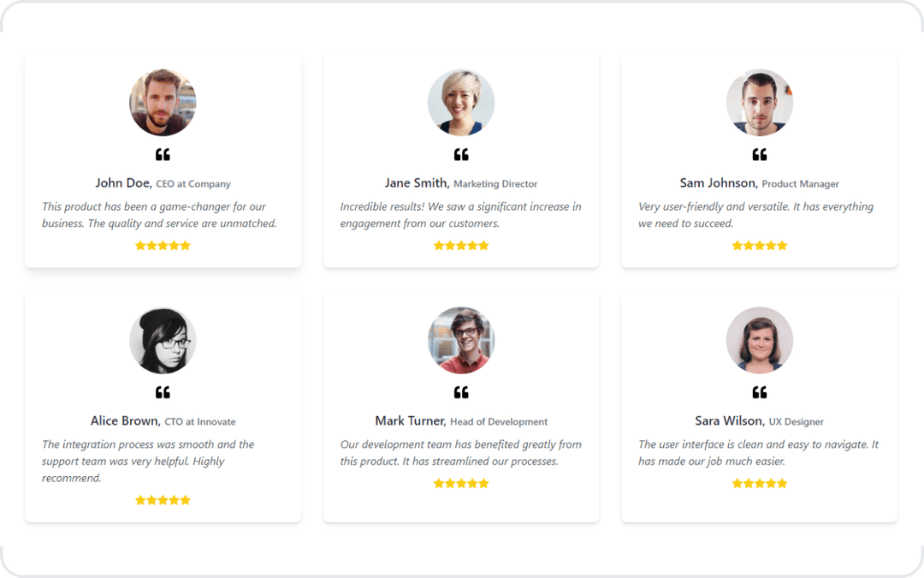
Task: Click Mark Turner's profile photo
Action: [461, 340]
